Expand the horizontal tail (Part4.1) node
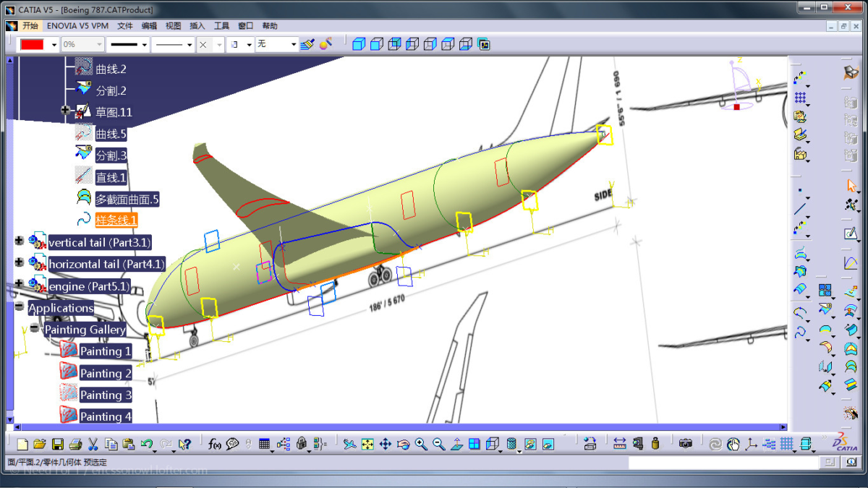This screenshot has width=868, height=488. (20, 263)
